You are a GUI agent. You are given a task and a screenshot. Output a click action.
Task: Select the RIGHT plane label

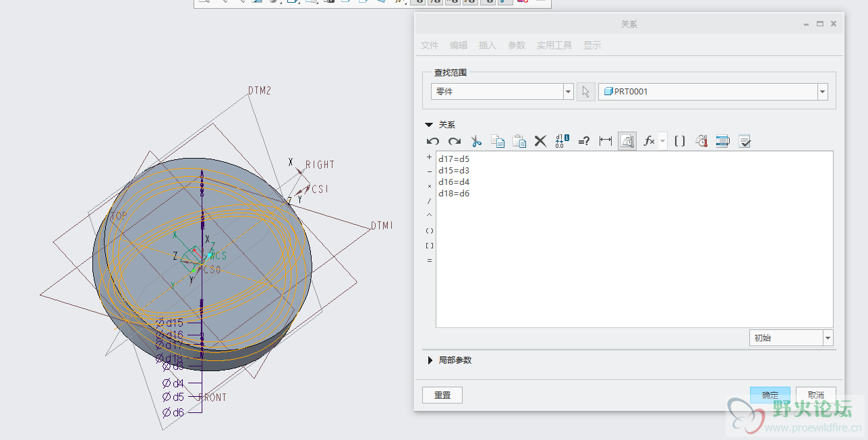(320, 165)
